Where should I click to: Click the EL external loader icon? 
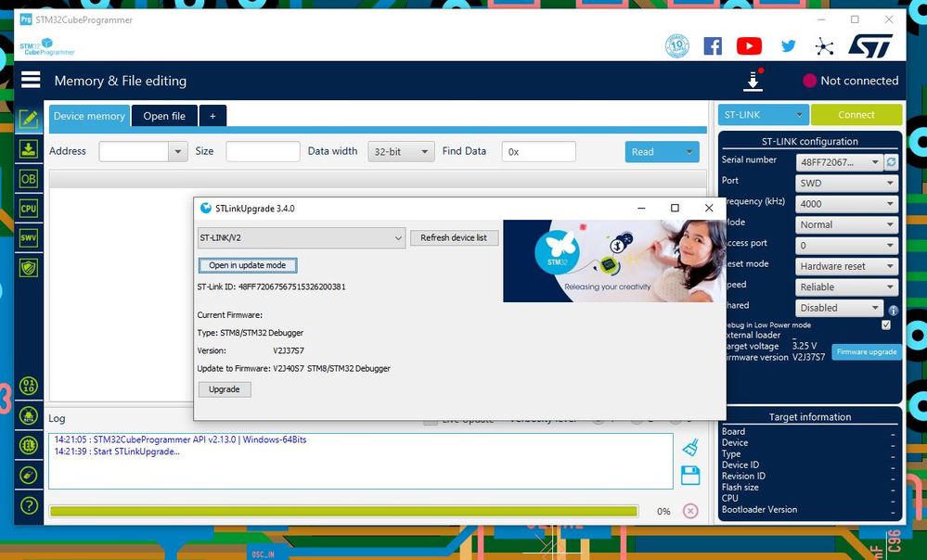coord(29,445)
